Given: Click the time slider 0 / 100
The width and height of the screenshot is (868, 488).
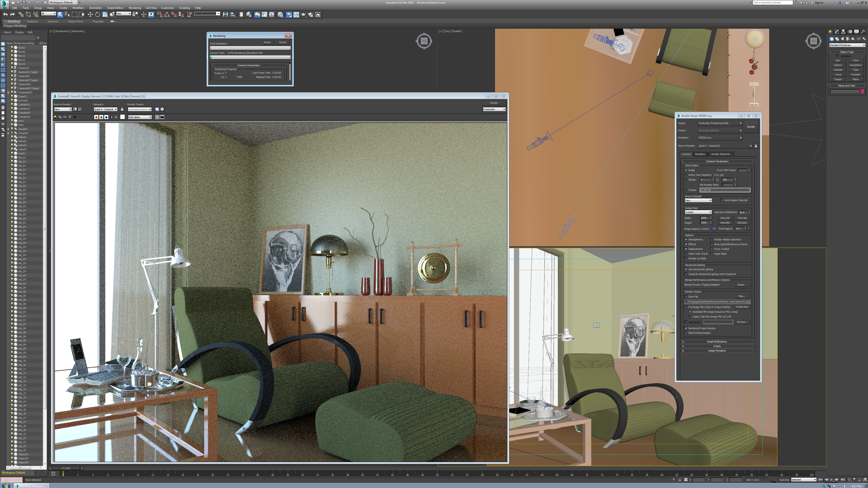Looking at the screenshot, I should coord(66,468).
